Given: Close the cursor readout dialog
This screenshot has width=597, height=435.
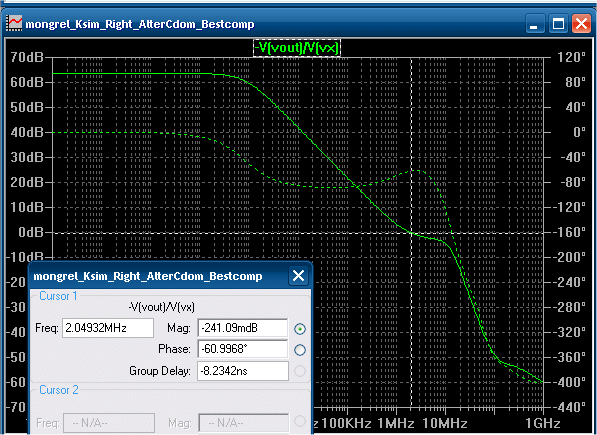Looking at the screenshot, I should pos(298,276).
